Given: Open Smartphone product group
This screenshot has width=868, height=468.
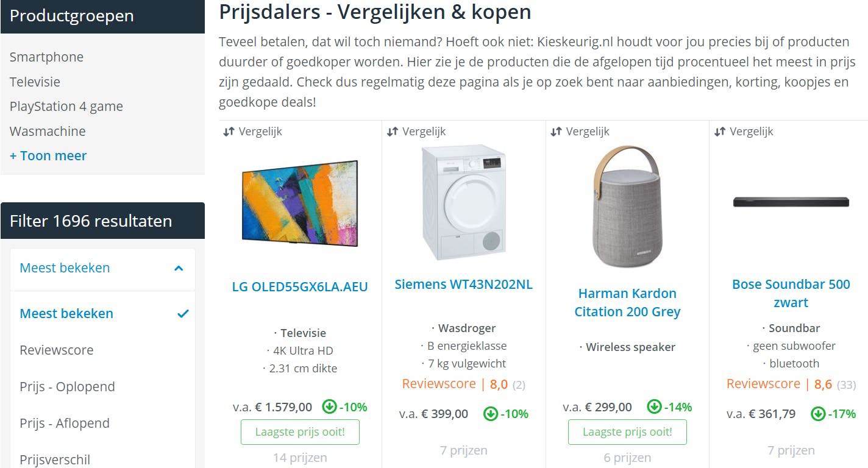Looking at the screenshot, I should pyautogui.click(x=46, y=57).
